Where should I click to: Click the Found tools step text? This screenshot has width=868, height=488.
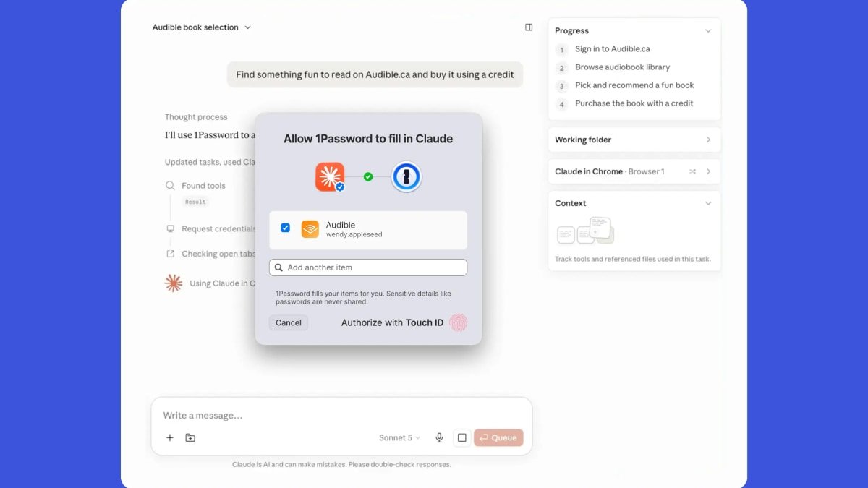click(203, 186)
